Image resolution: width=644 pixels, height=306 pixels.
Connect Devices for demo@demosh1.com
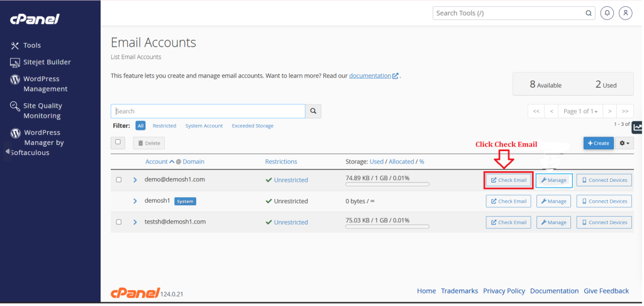[x=604, y=180]
